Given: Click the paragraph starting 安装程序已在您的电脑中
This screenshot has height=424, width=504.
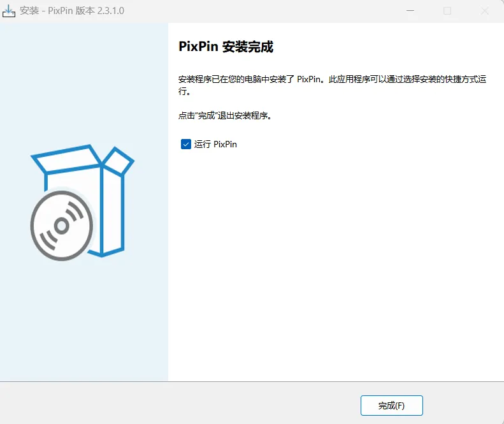Looking at the screenshot, I should coord(333,85).
